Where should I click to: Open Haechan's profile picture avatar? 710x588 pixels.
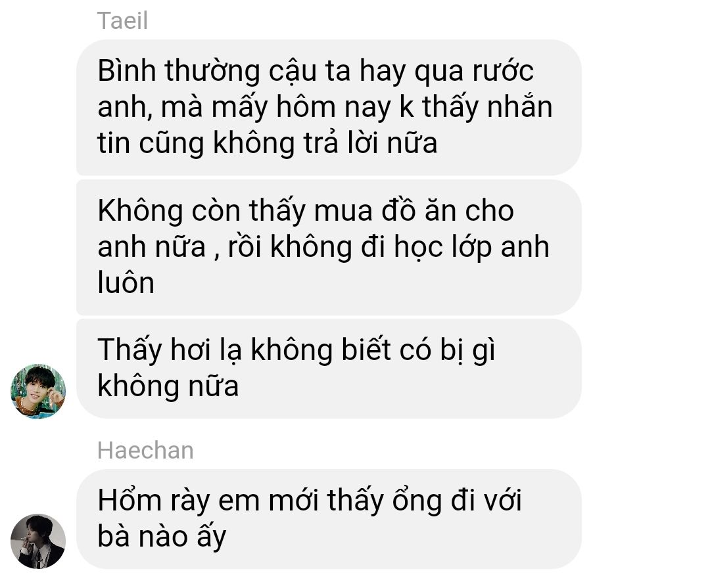[x=38, y=541]
